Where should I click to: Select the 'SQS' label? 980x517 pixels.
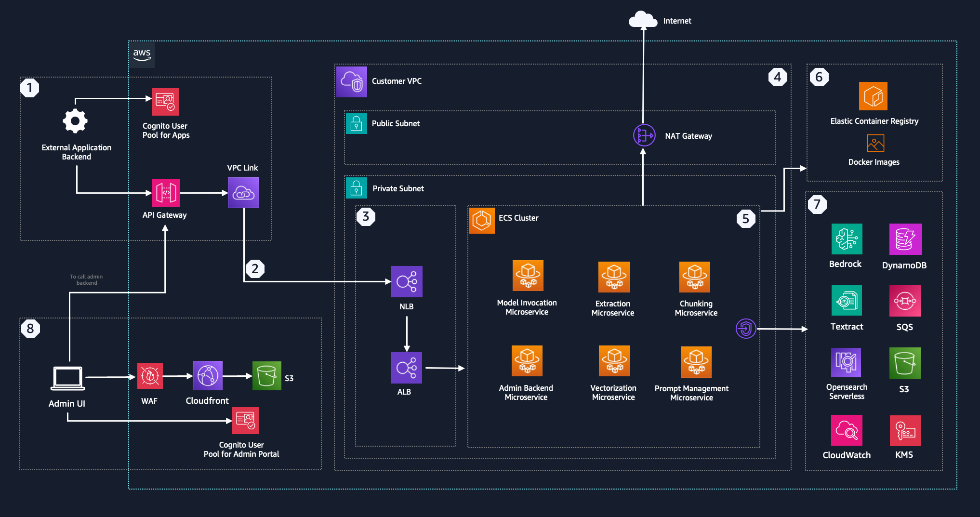904,327
